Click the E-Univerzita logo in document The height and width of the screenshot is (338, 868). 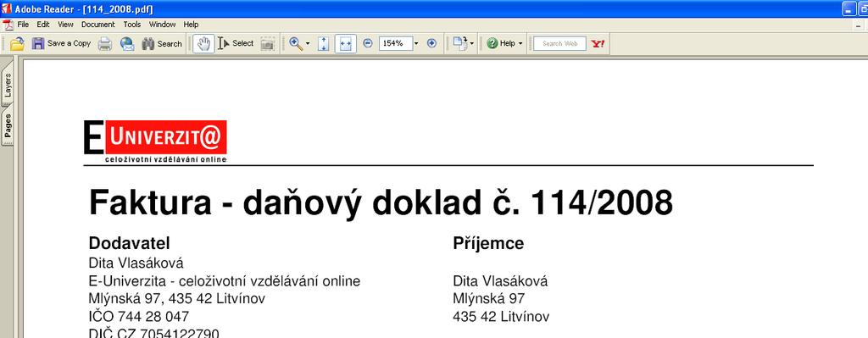[156, 141]
